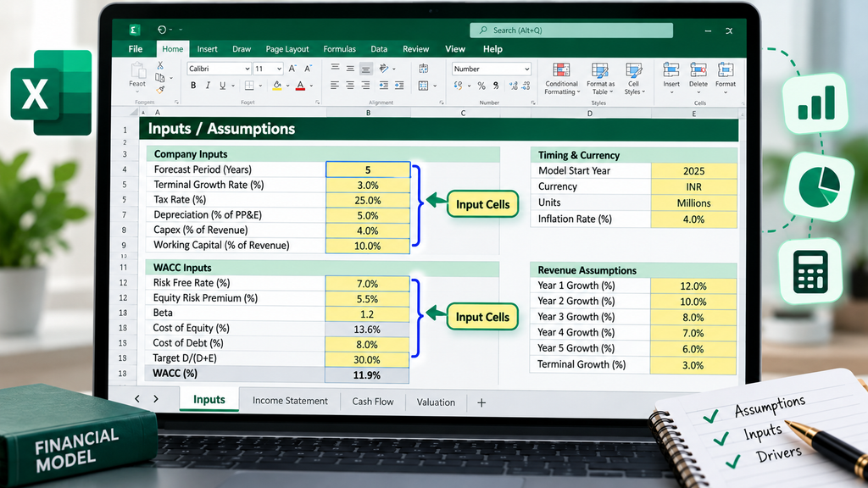Select the Format Painter brush

160,90
